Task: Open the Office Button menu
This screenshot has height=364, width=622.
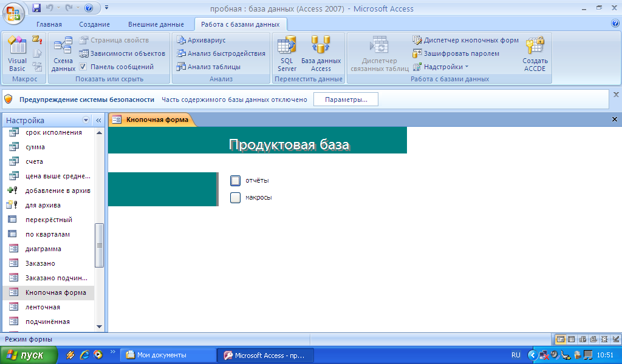Action: [x=13, y=13]
